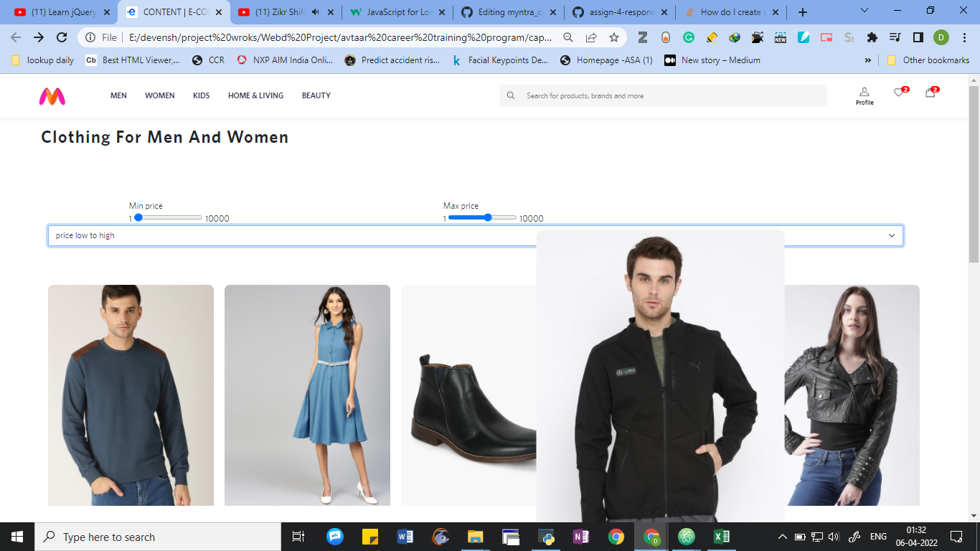980x551 pixels.
Task: Open Microsoft Word from the taskbar
Action: click(404, 536)
